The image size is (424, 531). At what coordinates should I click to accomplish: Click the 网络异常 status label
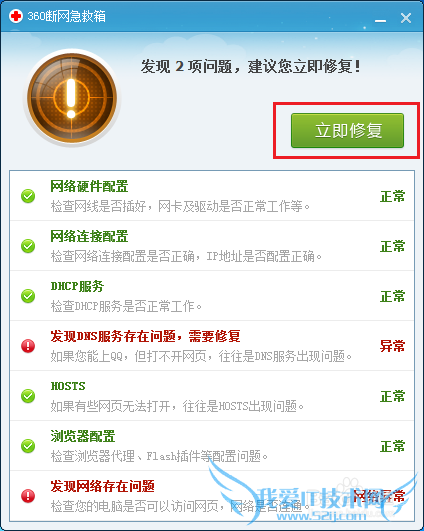(x=379, y=496)
